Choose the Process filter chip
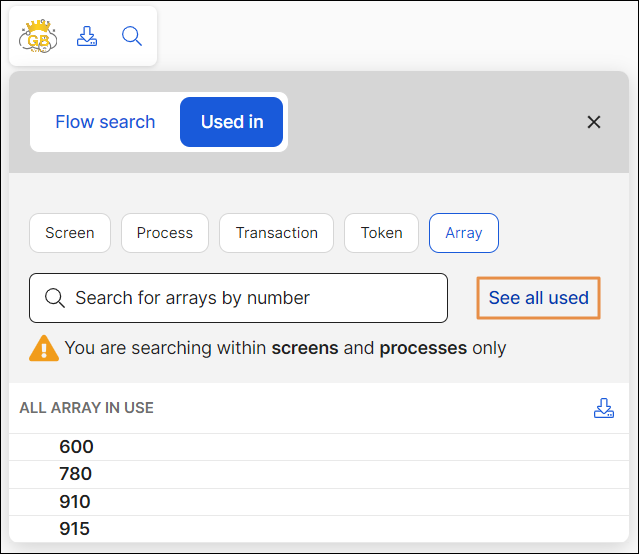The image size is (639, 554). tap(165, 233)
